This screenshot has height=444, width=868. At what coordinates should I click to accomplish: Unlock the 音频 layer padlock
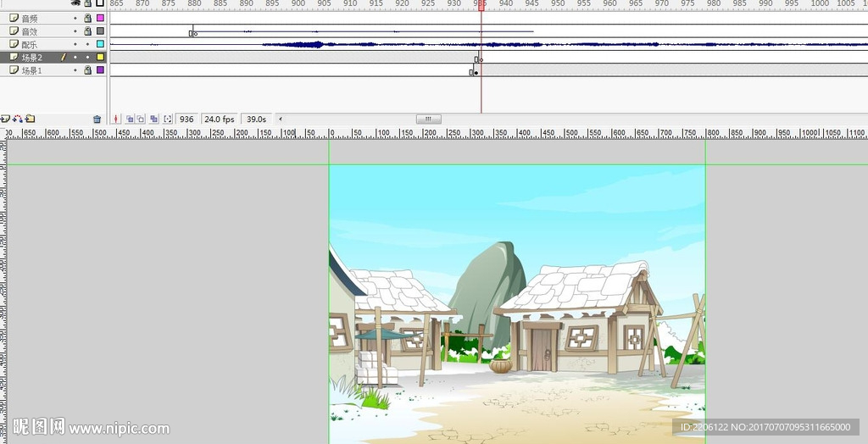87,18
